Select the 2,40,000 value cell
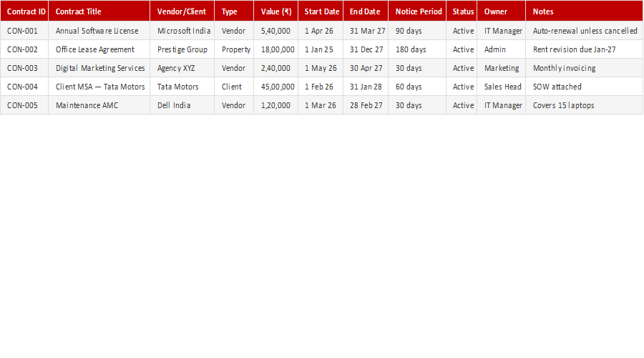 tap(275, 68)
